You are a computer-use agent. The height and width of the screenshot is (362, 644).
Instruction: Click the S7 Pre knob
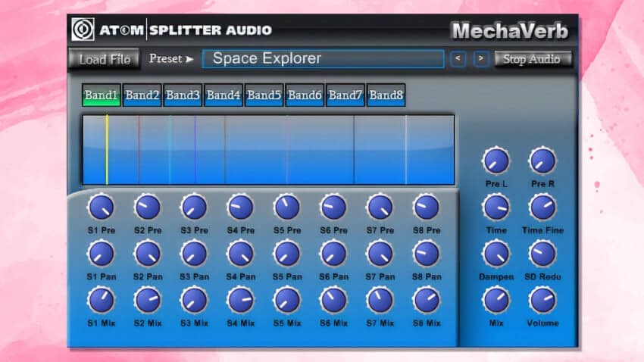[380, 208]
